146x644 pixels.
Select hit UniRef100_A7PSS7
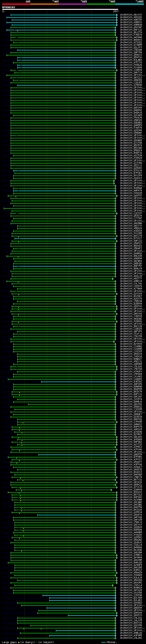pyautogui.click(x=131, y=459)
